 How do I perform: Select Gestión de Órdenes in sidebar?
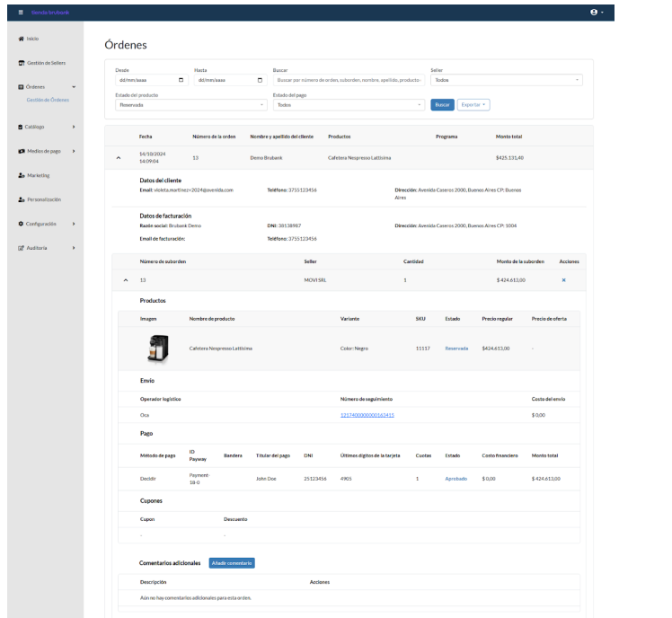pyautogui.click(x=49, y=99)
